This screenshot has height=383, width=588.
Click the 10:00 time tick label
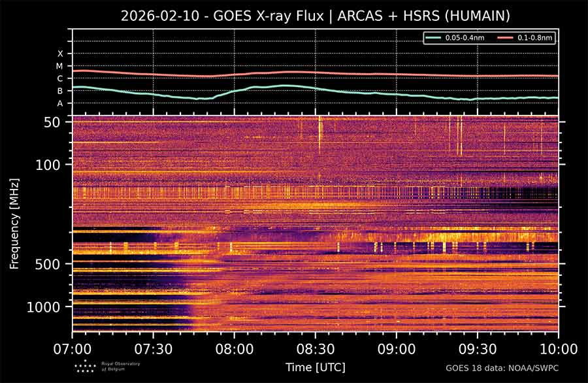(x=557, y=348)
